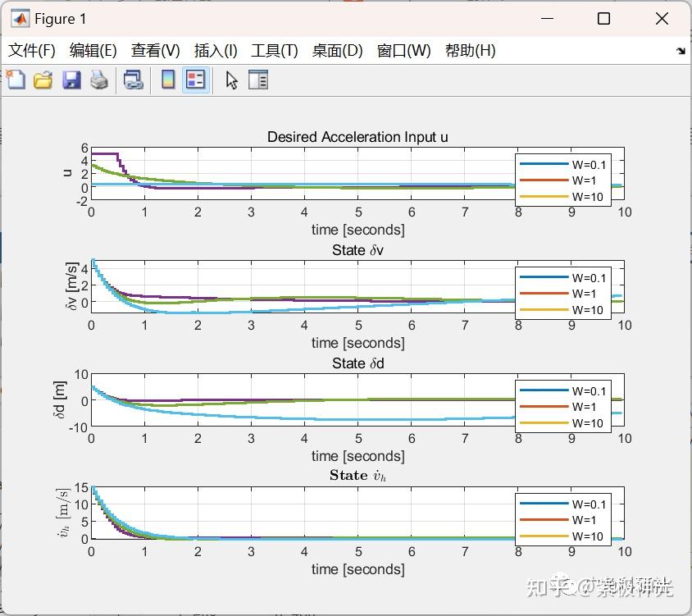Minimize the Figure 1 window
The width and height of the screenshot is (692, 616).
click(547, 19)
